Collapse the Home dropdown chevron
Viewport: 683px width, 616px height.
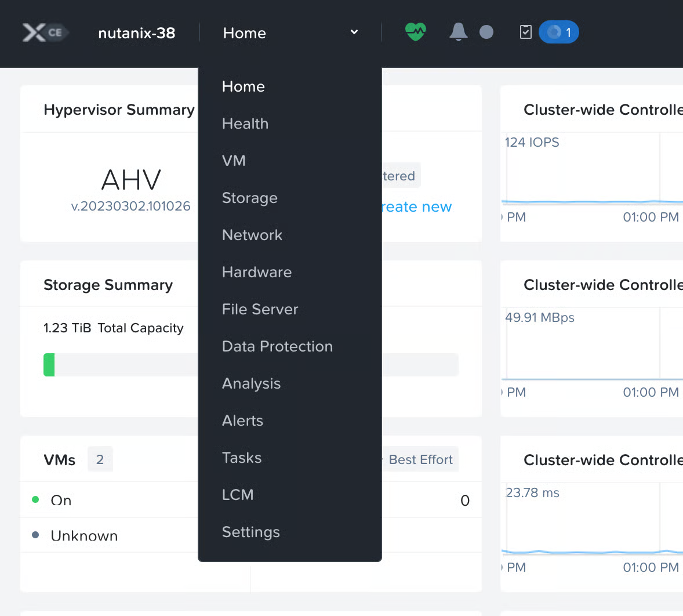[354, 32]
